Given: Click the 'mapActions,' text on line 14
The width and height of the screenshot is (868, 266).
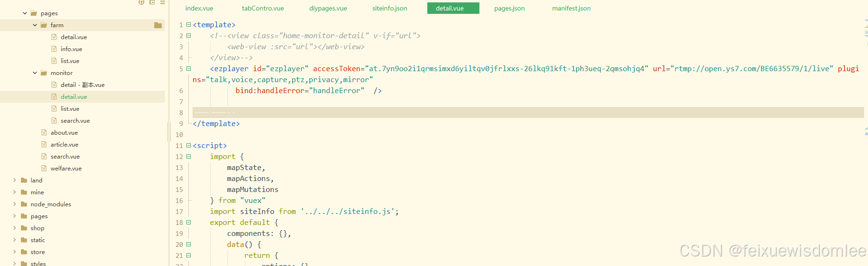Looking at the screenshot, I should click(x=250, y=179).
